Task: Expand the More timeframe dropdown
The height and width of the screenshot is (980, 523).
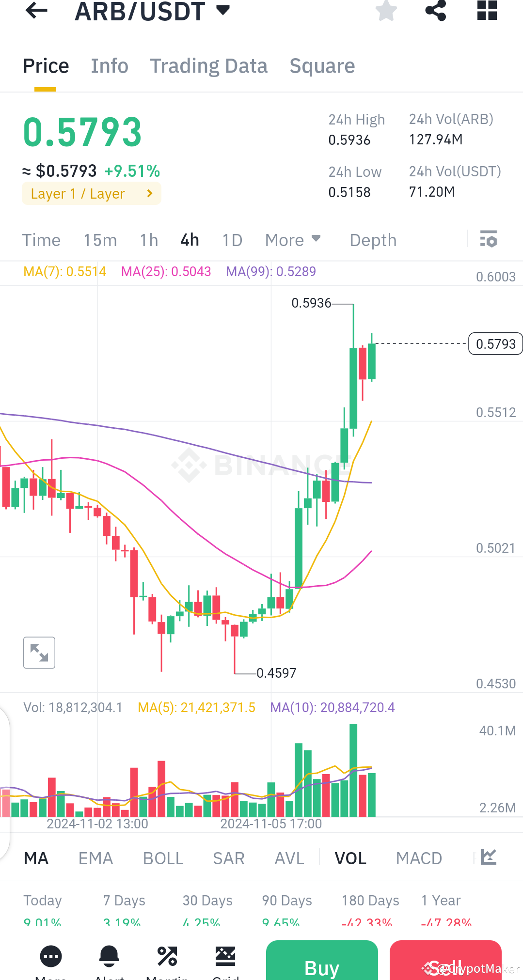Action: (292, 240)
